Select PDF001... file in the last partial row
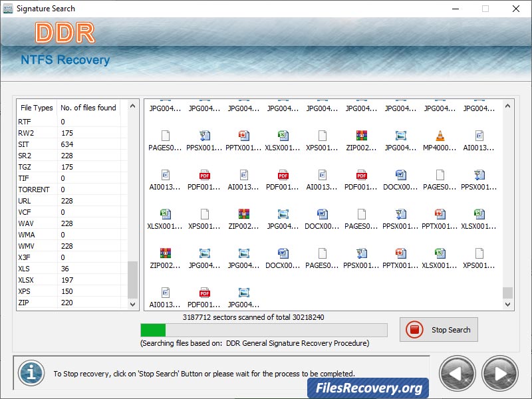The image size is (532, 399). pos(205,298)
